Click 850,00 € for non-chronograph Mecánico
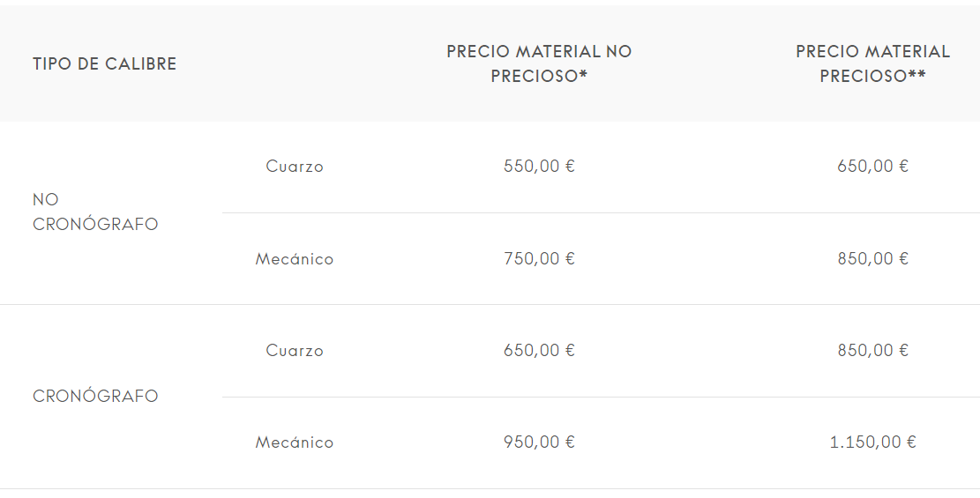Viewport: 980px width, 498px height. (872, 259)
